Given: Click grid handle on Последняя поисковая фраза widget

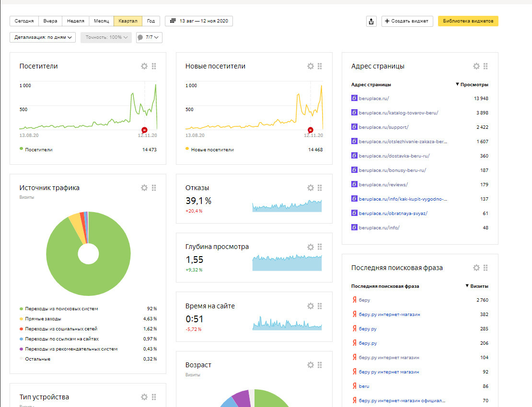Looking at the screenshot, I should click(x=486, y=268).
